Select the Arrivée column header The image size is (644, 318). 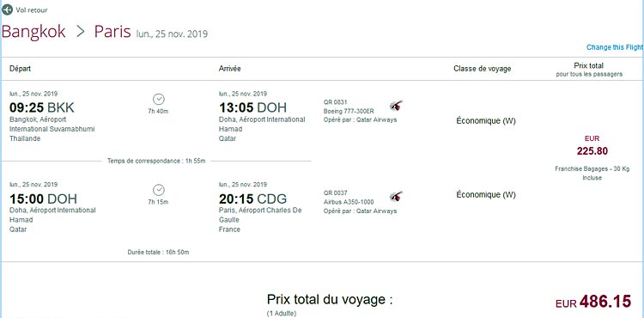coord(229,69)
